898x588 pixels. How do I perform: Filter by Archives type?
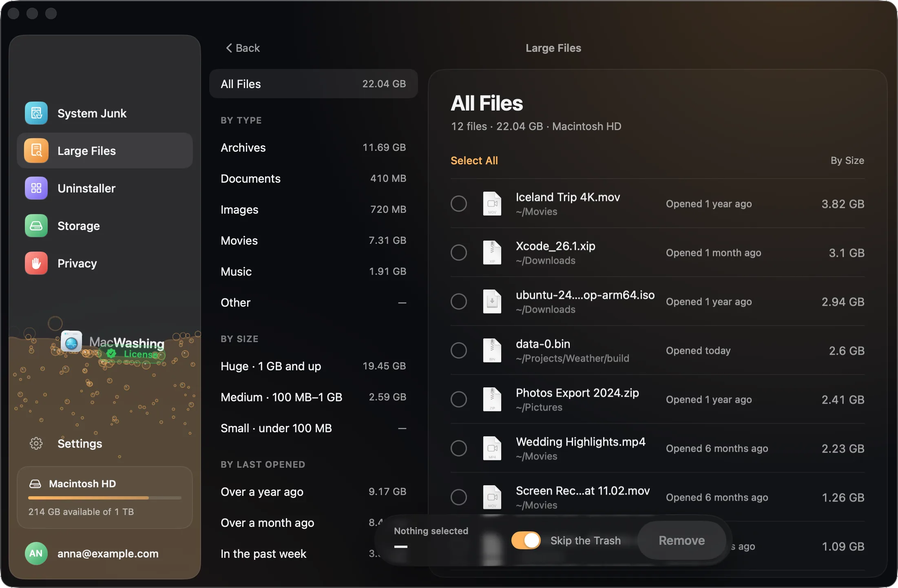point(313,148)
